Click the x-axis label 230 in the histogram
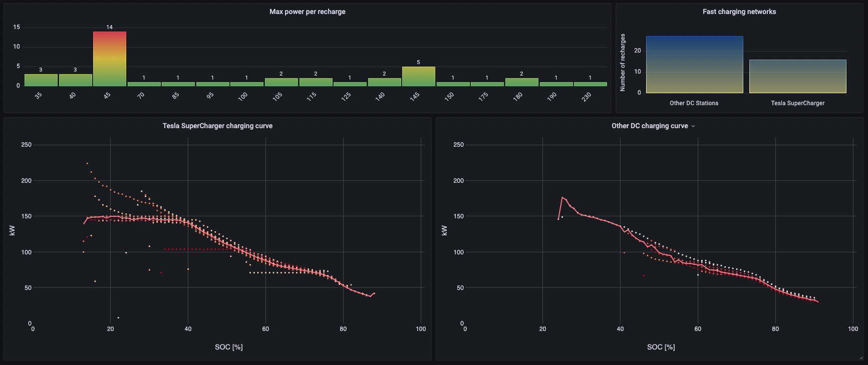The image size is (868, 365). [587, 96]
